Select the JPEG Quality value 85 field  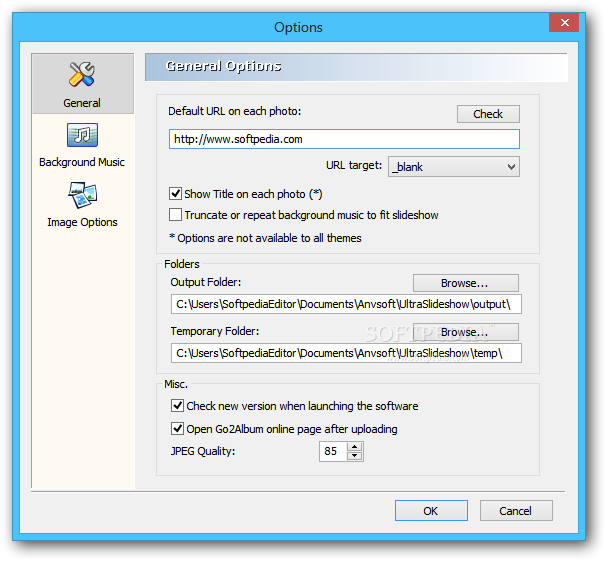333,451
